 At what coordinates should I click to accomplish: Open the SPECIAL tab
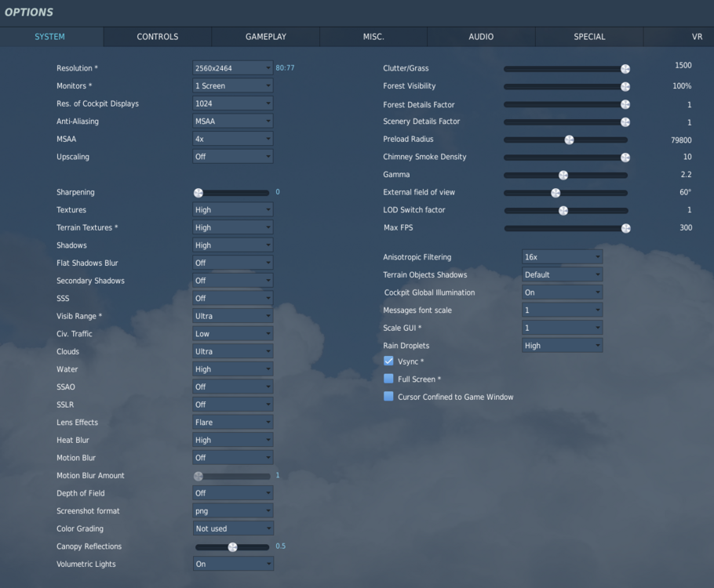589,37
